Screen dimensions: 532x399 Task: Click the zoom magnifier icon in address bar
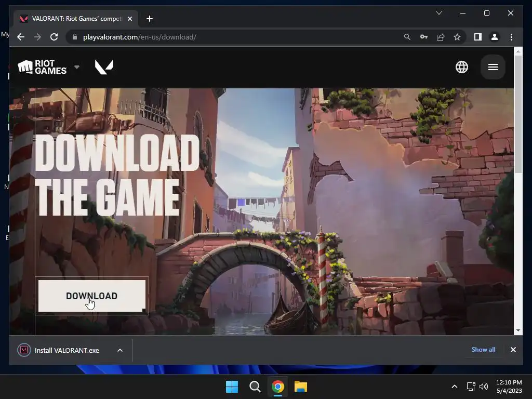tap(407, 37)
